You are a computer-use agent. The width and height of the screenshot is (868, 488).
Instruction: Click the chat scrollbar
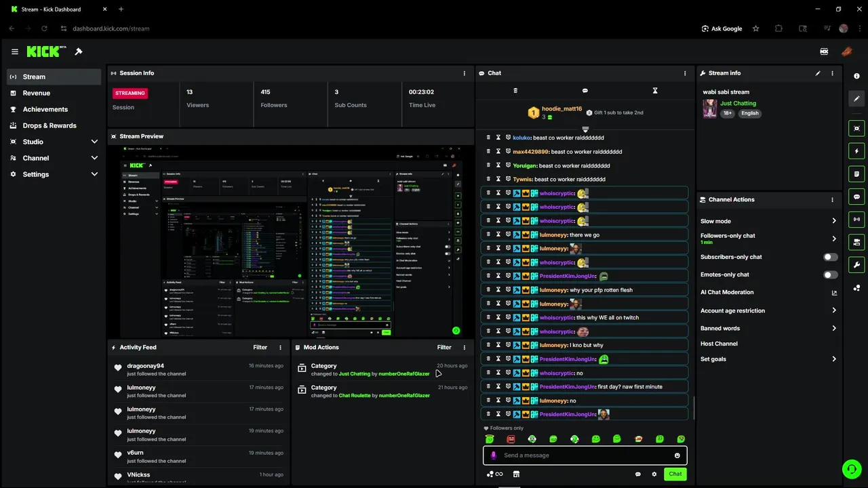693,408
